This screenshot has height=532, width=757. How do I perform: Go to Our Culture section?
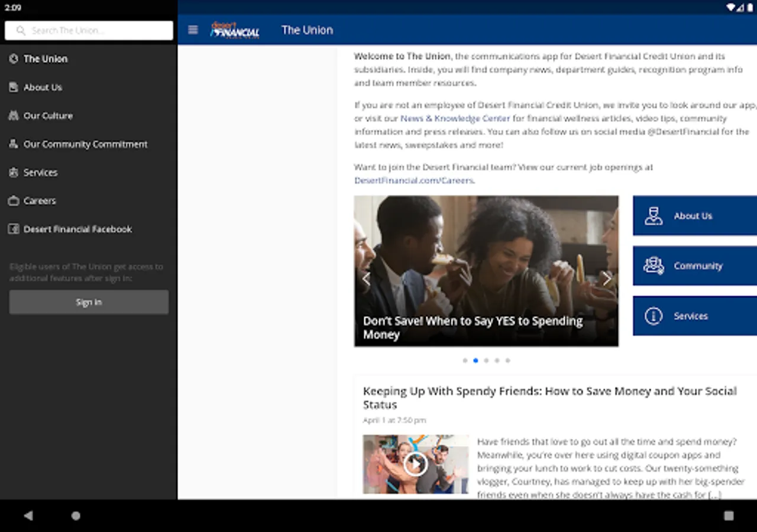(89, 115)
